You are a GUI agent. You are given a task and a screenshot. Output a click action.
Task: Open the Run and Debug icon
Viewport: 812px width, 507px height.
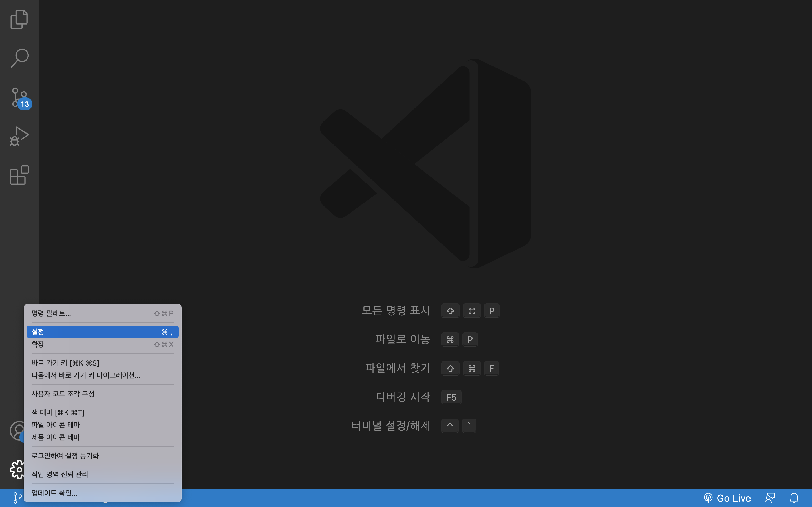[x=19, y=136]
